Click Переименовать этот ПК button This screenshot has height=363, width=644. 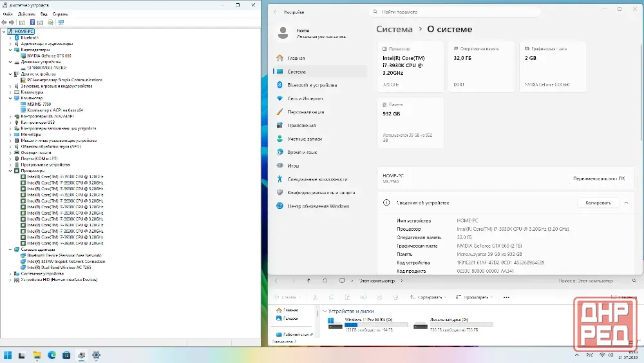point(599,179)
